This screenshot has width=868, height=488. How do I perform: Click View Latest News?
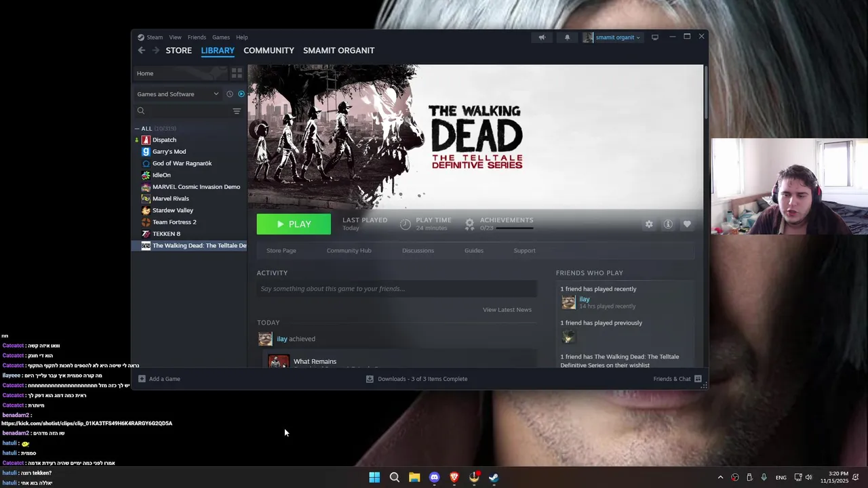507,310
